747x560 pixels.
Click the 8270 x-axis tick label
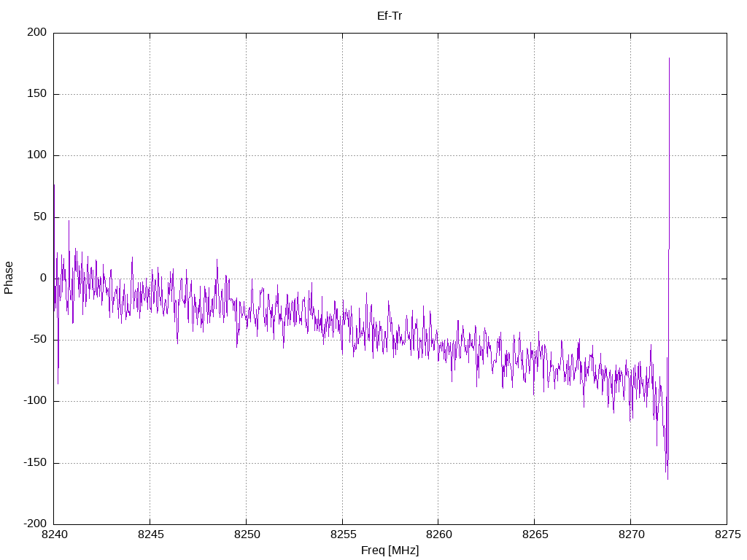coord(630,535)
